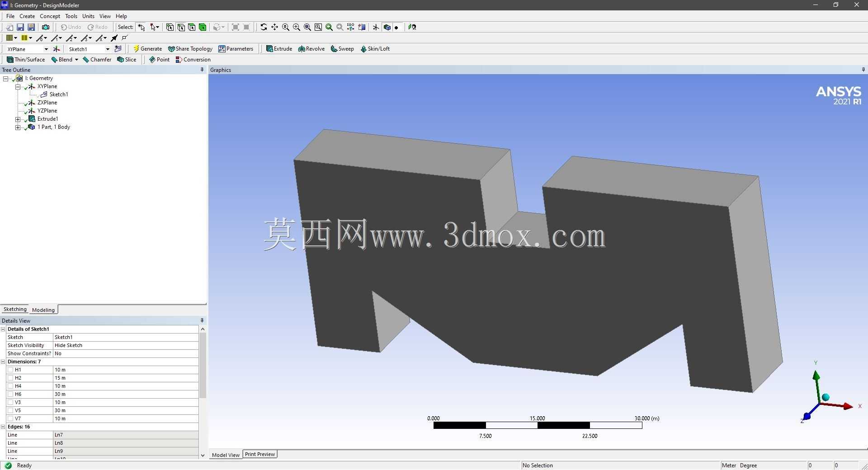Click the New Plane icon
The width and height of the screenshot is (868, 470).
57,49
